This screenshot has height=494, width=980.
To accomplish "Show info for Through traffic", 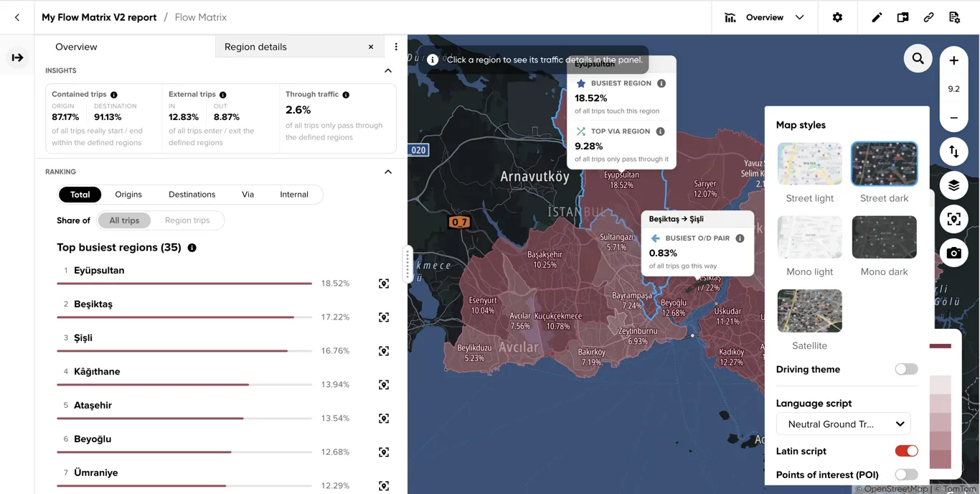I will tap(346, 95).
